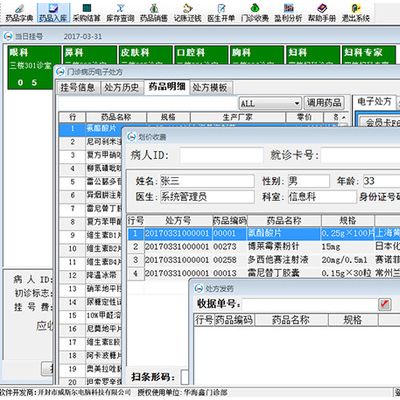Select the 皮肤科 department tile

pyautogui.click(x=145, y=55)
